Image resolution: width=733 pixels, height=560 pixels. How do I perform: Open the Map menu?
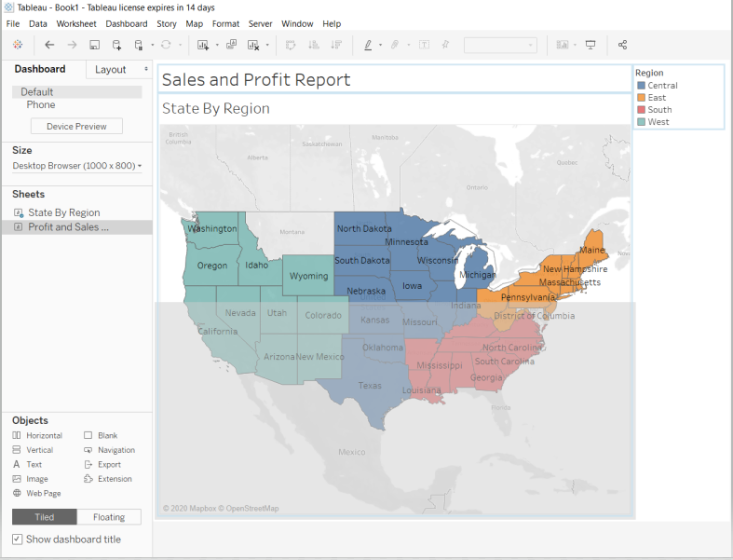click(x=194, y=24)
